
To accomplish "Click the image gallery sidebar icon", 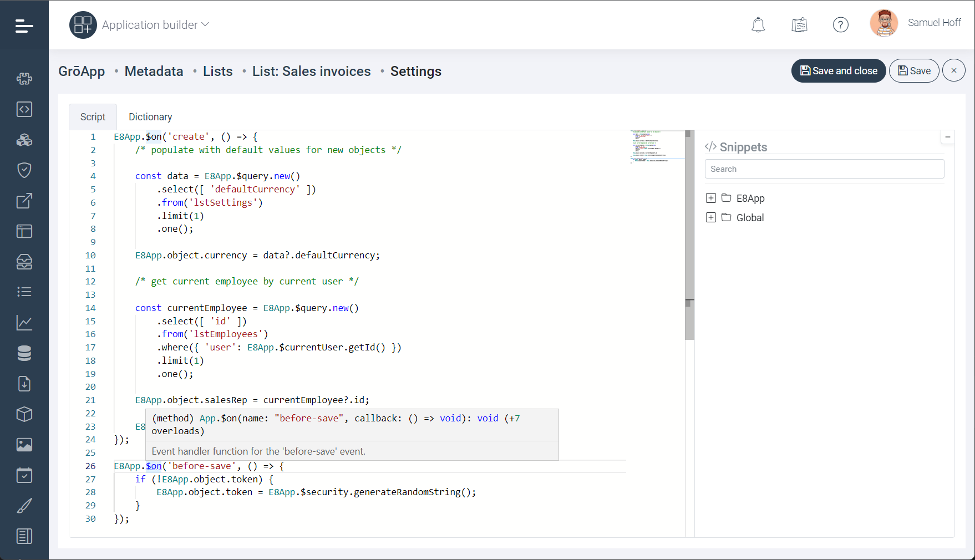I will click(x=24, y=445).
